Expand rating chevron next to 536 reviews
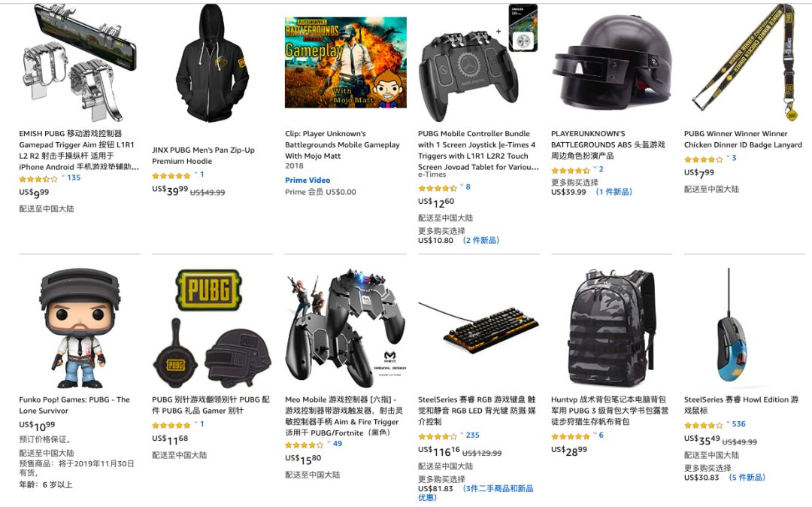The height and width of the screenshot is (507, 812). pyautogui.click(x=728, y=424)
